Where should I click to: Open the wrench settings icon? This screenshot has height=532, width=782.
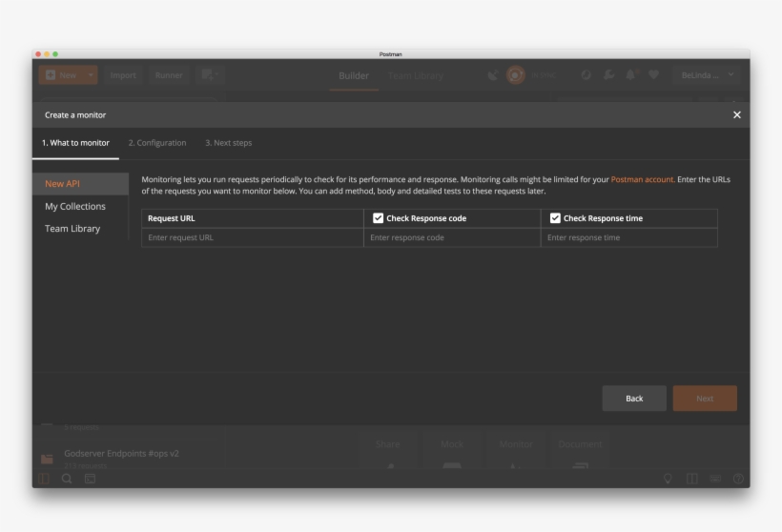(608, 74)
